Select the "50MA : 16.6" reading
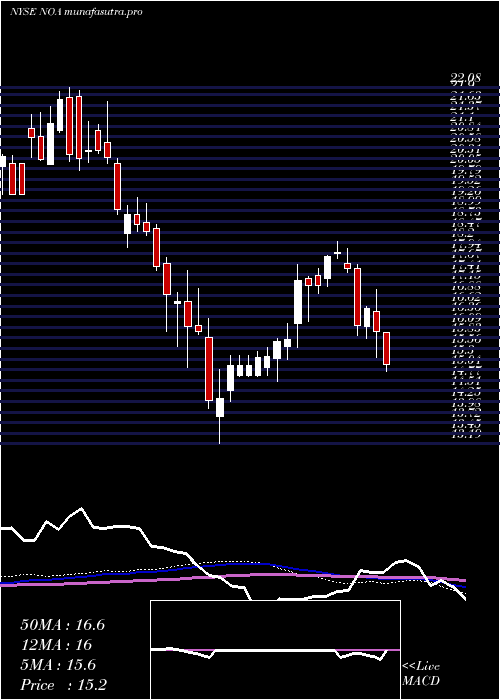This screenshot has height=700, width=500. [x=62, y=625]
